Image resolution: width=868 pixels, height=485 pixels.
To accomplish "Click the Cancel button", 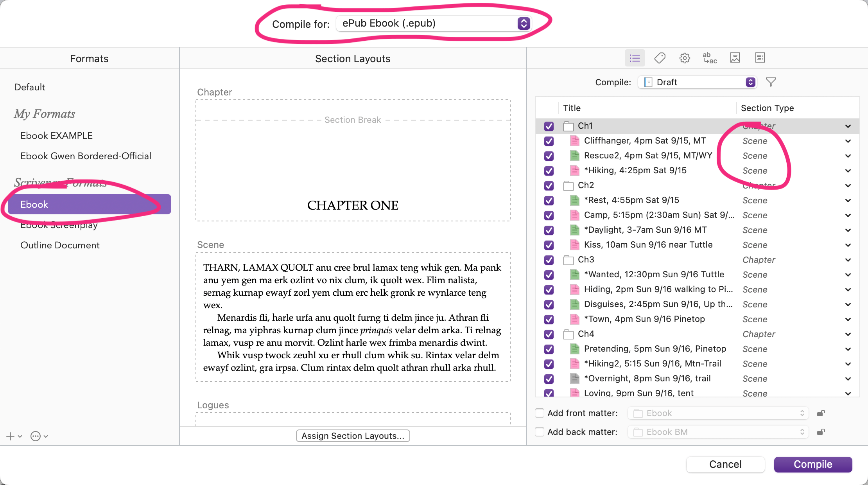I will tap(725, 464).
